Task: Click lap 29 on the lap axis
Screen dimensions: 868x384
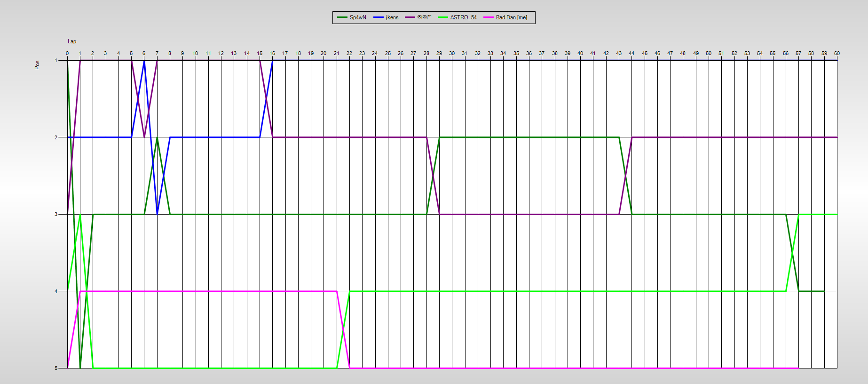Action: [x=439, y=53]
